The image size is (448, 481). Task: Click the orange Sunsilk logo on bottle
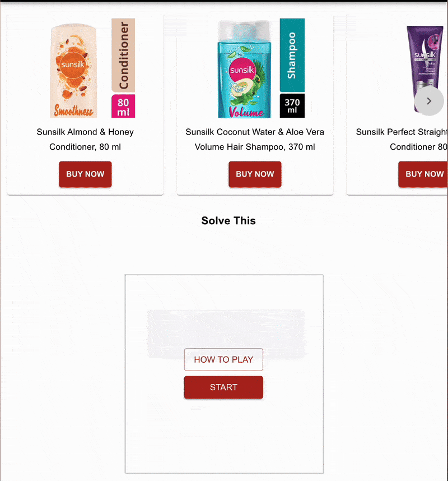coord(73,64)
